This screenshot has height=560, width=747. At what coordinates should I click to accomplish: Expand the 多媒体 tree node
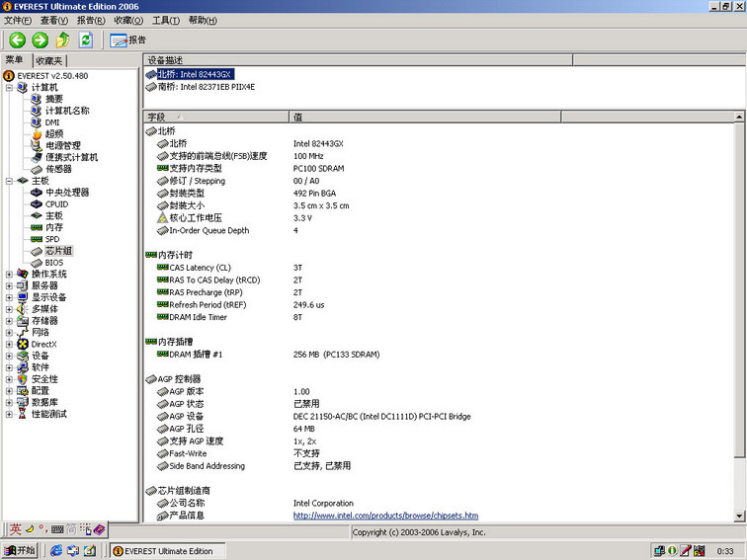click(x=9, y=309)
